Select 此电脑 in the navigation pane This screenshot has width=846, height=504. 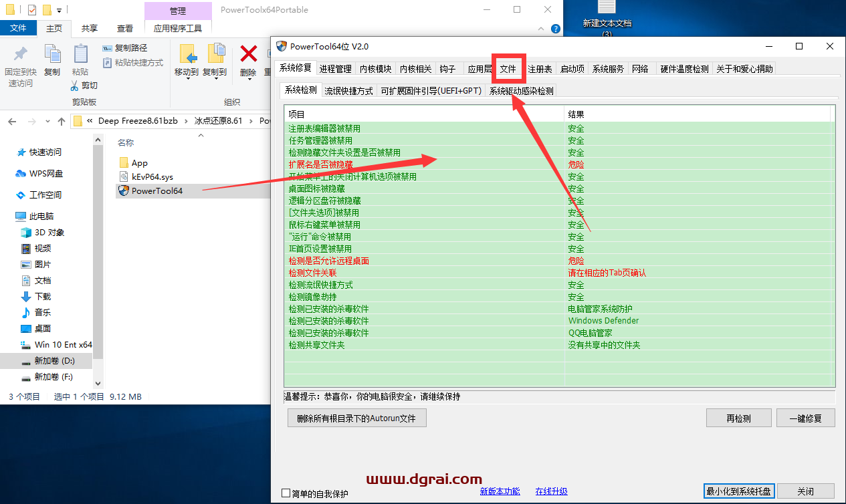(35, 217)
